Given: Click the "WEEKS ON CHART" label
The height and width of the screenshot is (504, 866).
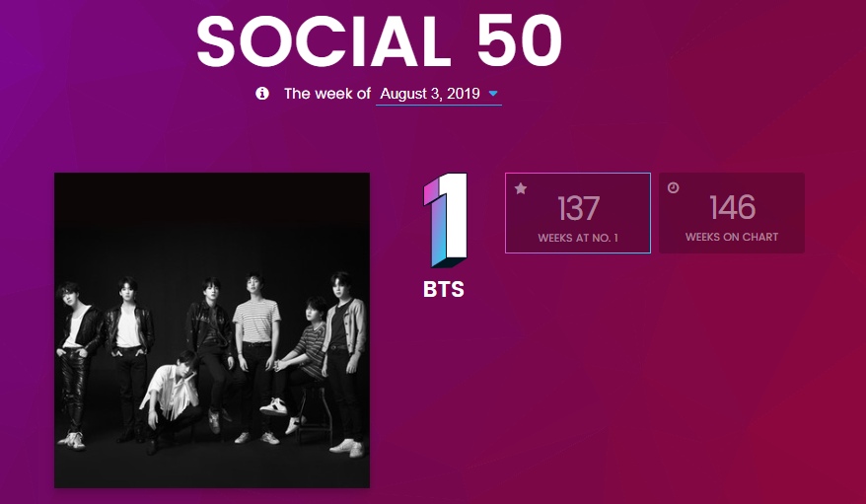Looking at the screenshot, I should (x=732, y=238).
